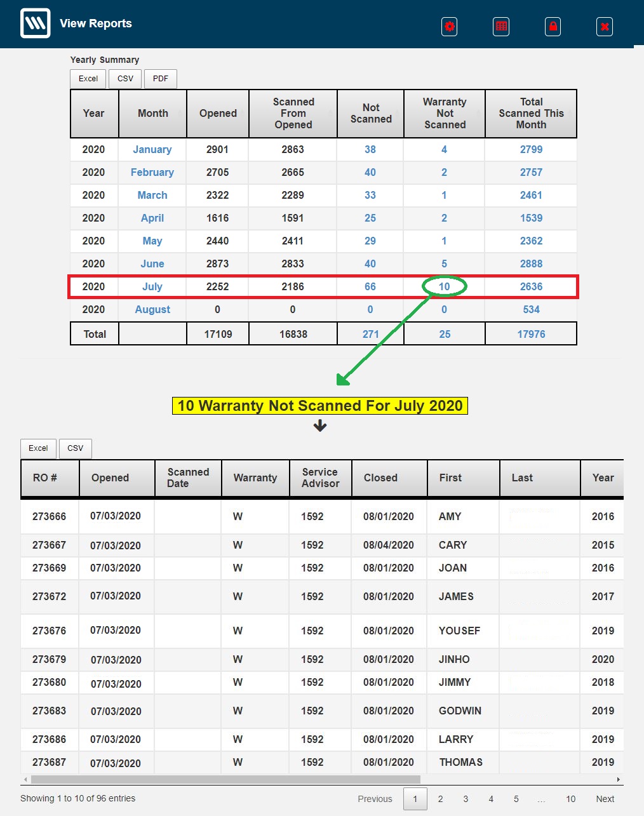Sort by Service Advisor column header

tap(320, 478)
